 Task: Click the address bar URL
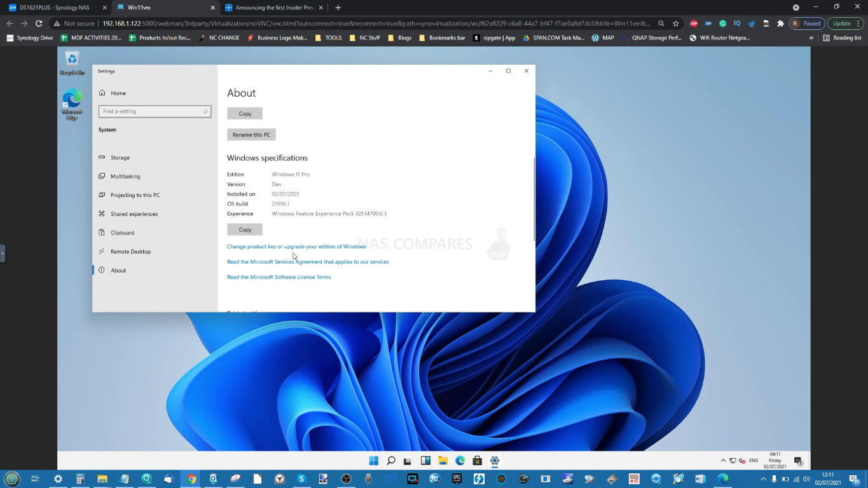tap(376, 24)
